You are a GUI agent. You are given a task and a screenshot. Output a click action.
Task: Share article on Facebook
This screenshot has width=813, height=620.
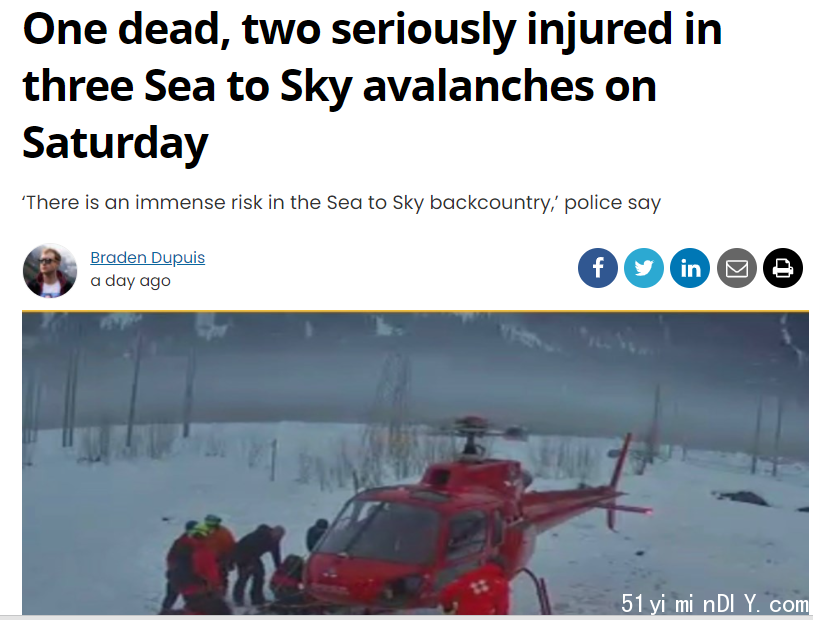click(x=597, y=268)
